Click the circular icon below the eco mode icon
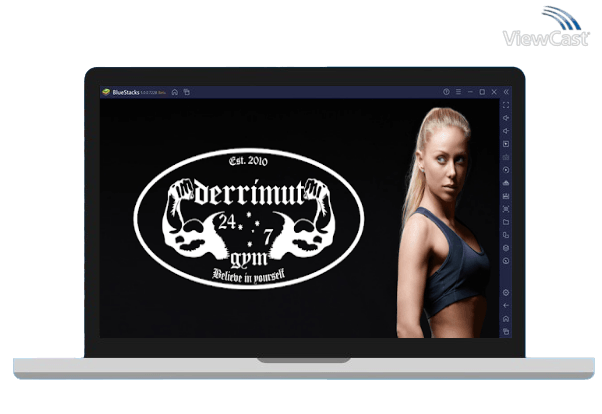The width and height of the screenshot is (602, 414). [506, 261]
